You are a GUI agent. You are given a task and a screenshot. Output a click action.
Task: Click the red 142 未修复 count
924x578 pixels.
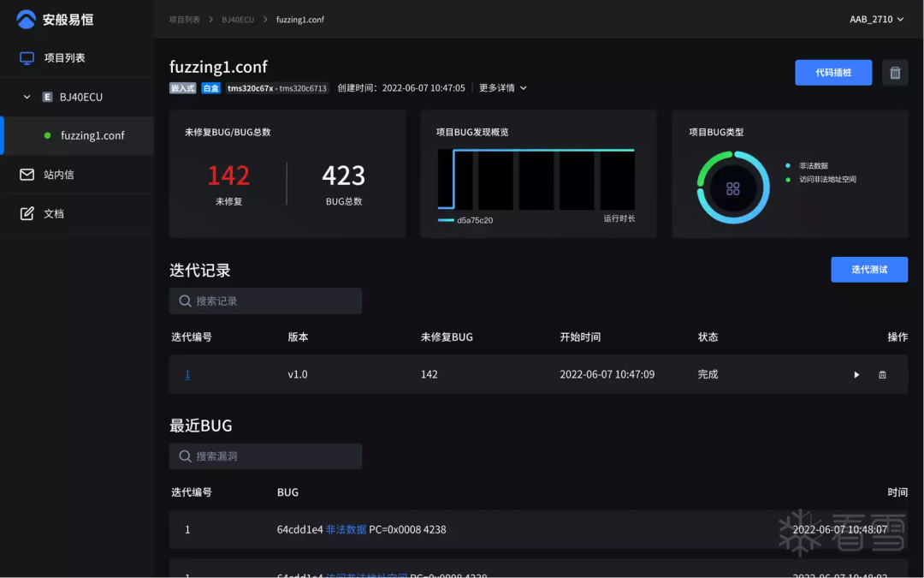click(228, 176)
